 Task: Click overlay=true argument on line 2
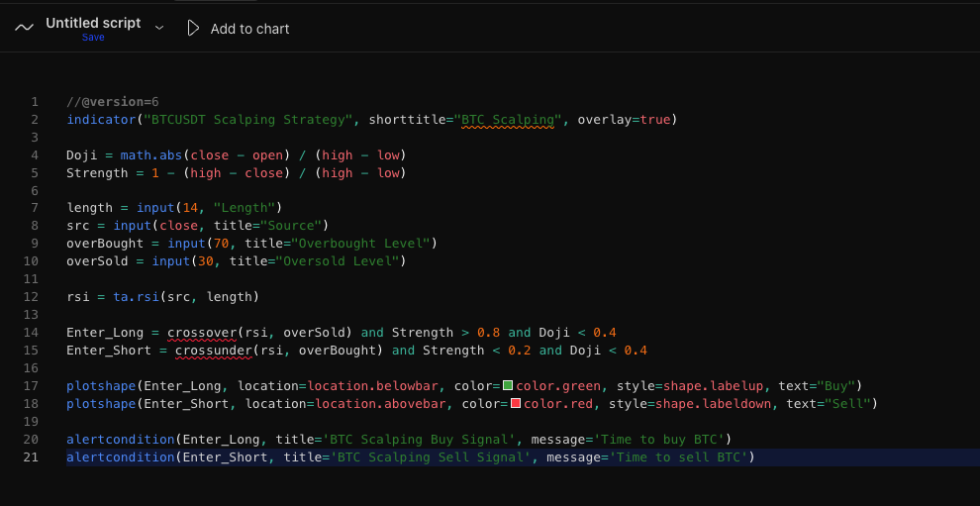[x=624, y=120]
